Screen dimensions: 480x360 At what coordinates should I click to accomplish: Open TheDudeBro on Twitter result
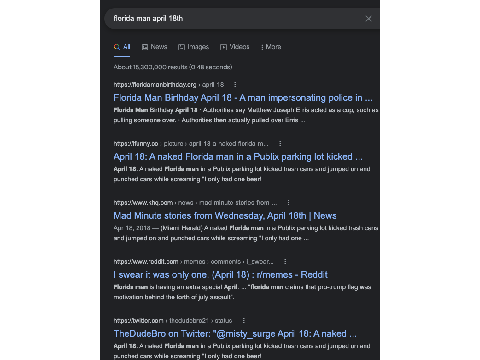click(x=235, y=334)
